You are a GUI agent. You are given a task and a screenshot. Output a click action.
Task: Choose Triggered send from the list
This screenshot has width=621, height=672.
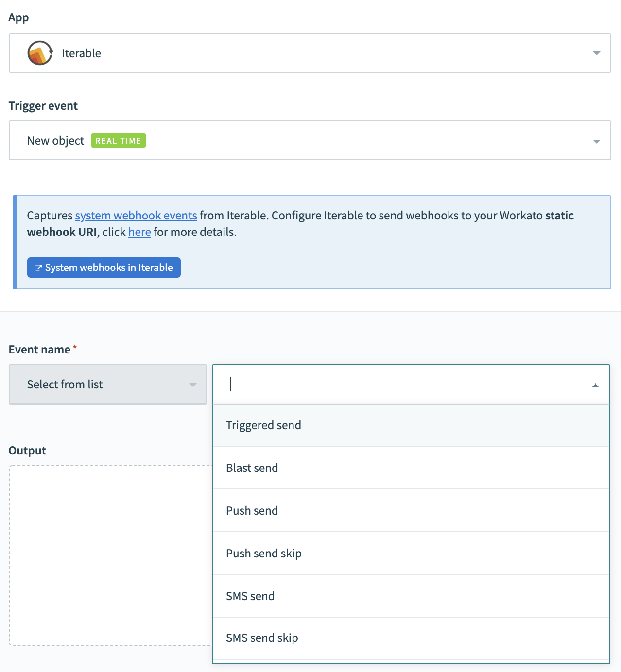click(263, 425)
